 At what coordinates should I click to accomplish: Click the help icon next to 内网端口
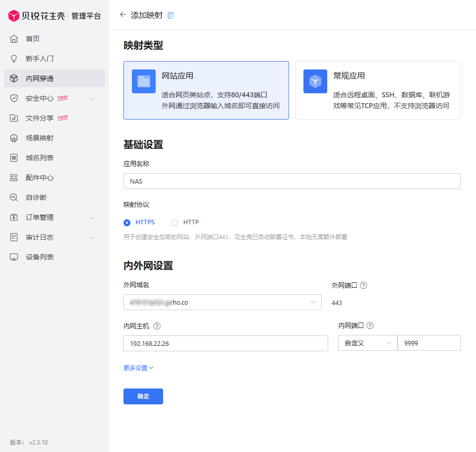370,325
